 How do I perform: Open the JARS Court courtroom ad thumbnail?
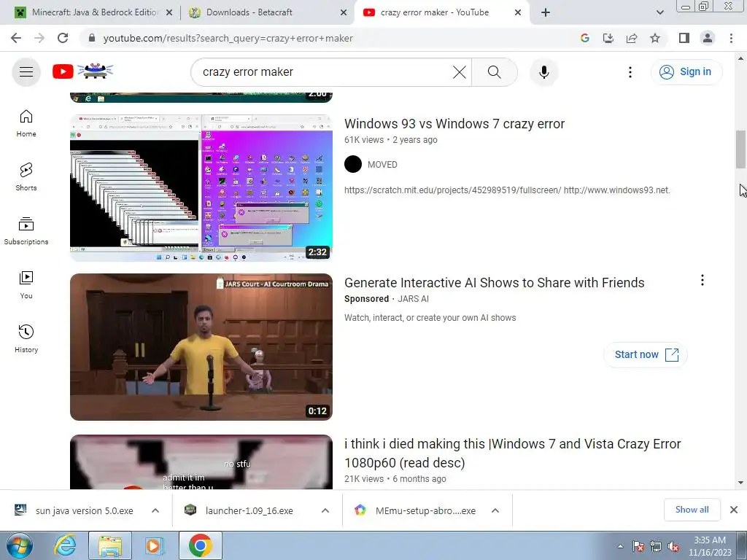pyautogui.click(x=201, y=346)
